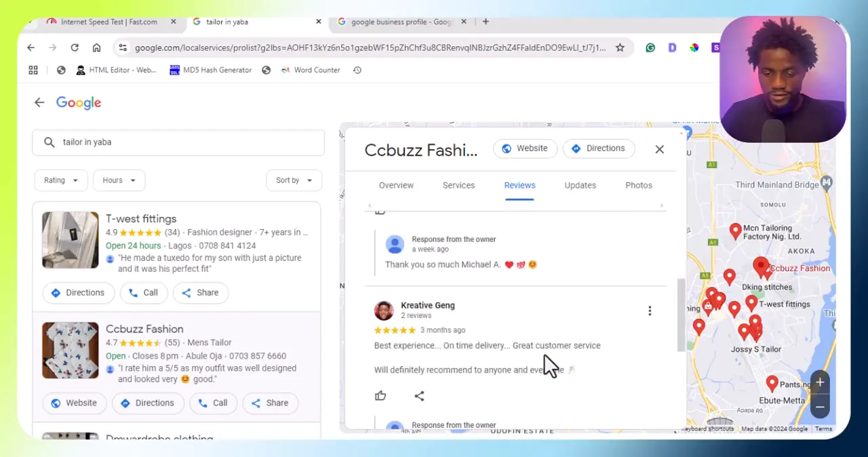
Task: Select the Reviews tab
Action: (x=519, y=185)
